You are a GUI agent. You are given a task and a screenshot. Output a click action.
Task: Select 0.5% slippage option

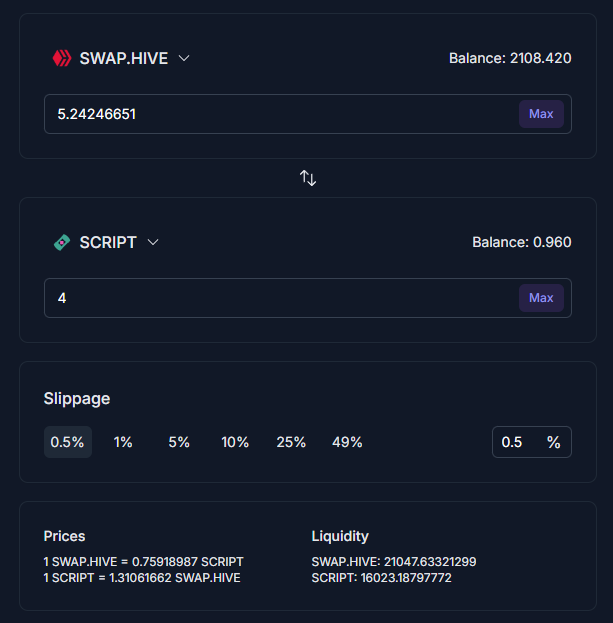(x=67, y=442)
